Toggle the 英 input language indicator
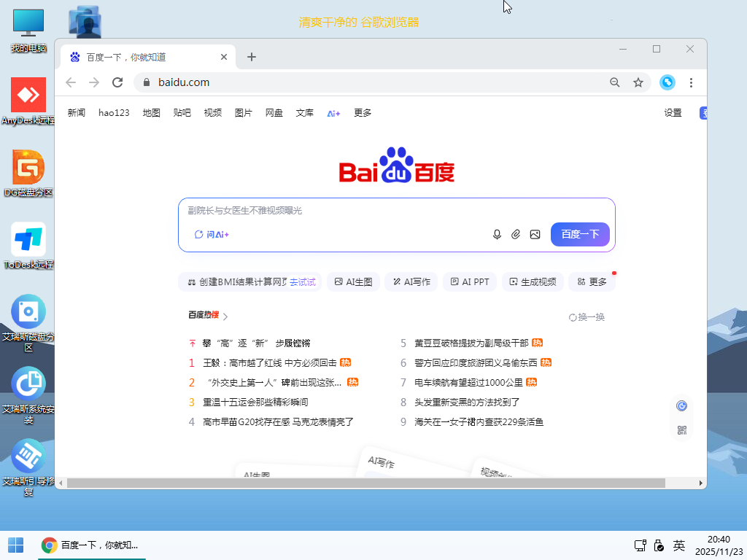Image resolution: width=747 pixels, height=560 pixels. coord(678,545)
